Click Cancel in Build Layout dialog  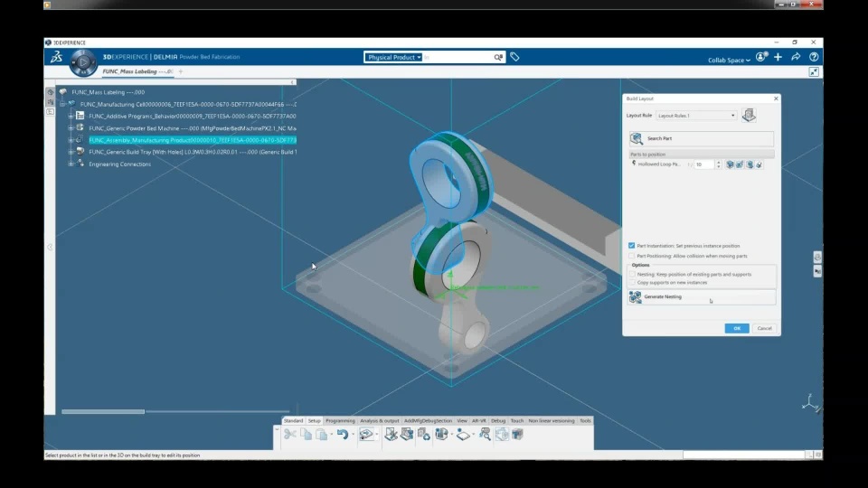pos(765,328)
